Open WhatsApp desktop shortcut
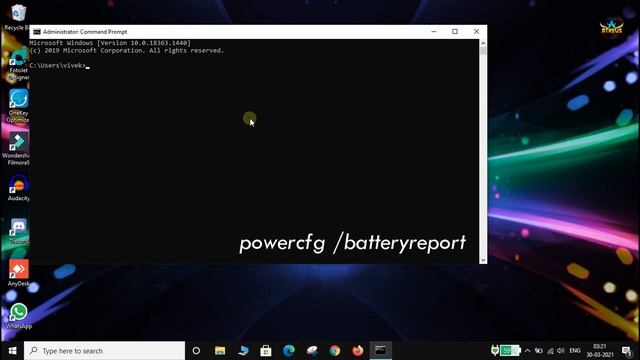The height and width of the screenshot is (360, 640). [18, 316]
